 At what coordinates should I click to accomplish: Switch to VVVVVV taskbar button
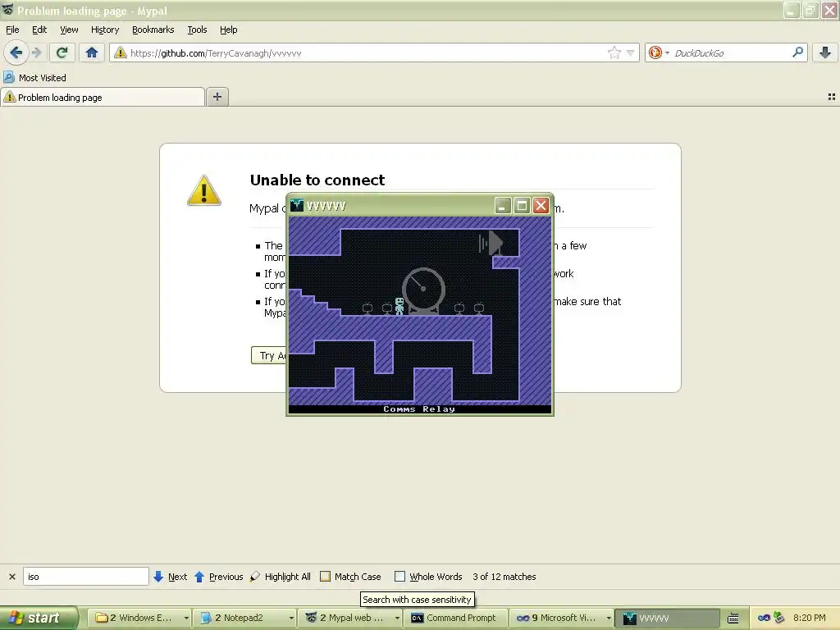[667, 618]
